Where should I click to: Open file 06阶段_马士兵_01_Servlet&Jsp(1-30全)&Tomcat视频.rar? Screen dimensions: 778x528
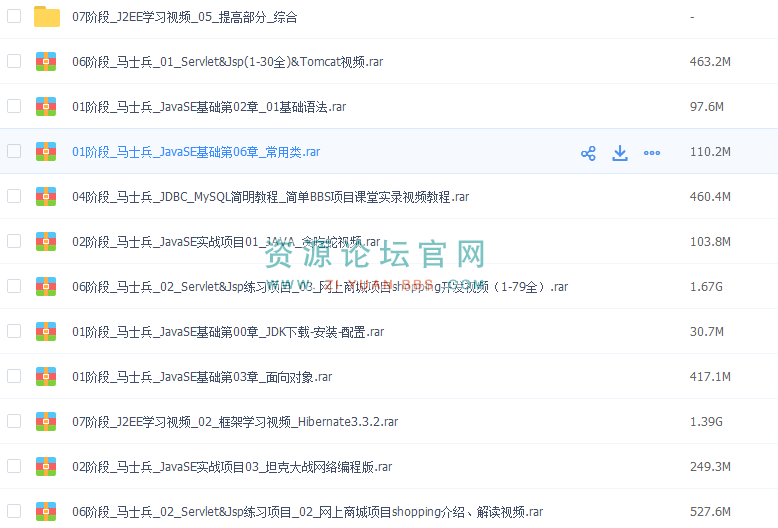pyautogui.click(x=228, y=62)
